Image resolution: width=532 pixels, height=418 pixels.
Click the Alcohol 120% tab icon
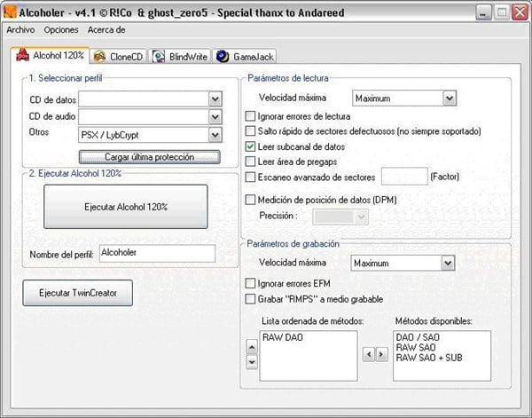[23, 55]
